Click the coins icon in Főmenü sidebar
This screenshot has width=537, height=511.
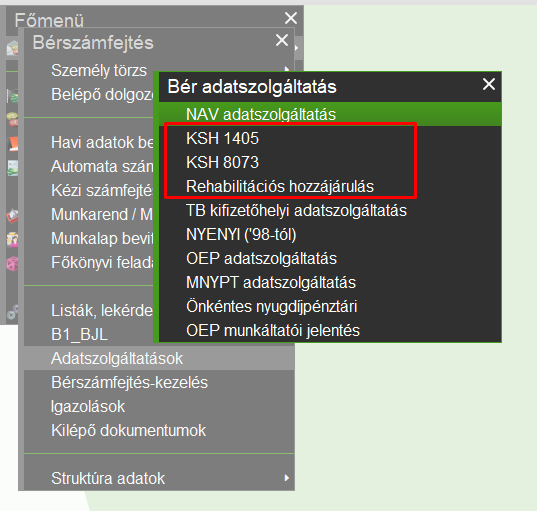click(12, 119)
